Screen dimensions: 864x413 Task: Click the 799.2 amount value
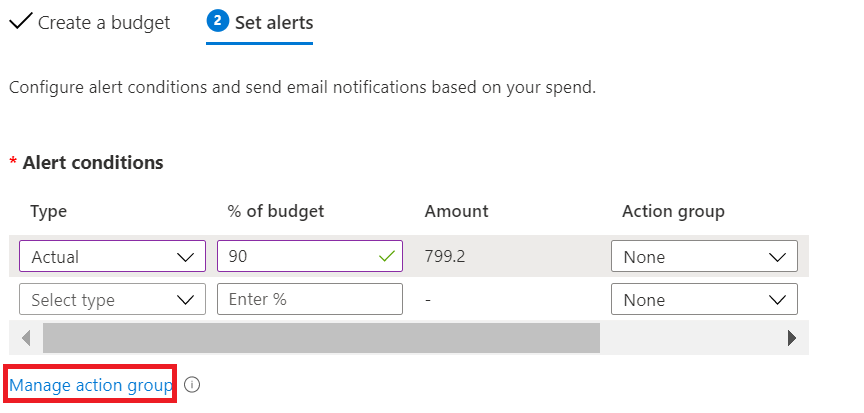pos(447,257)
